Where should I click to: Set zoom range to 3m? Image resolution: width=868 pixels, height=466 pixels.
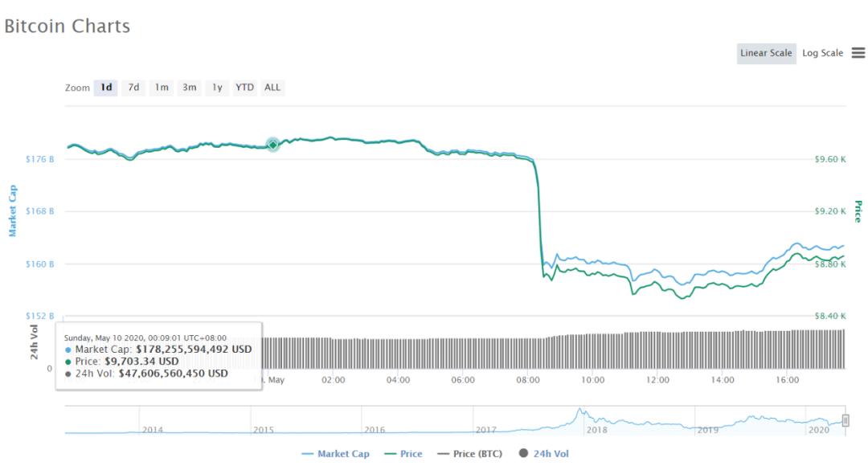click(189, 88)
